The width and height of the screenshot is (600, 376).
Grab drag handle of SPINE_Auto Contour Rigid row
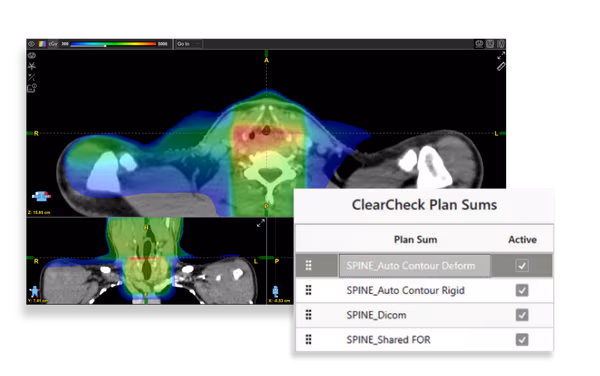pos(309,290)
